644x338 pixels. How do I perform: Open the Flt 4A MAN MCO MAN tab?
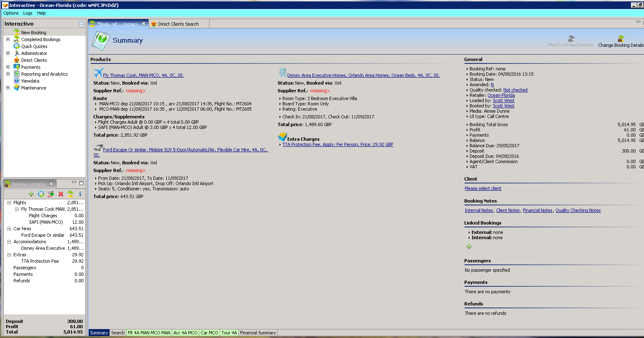[x=149, y=333]
